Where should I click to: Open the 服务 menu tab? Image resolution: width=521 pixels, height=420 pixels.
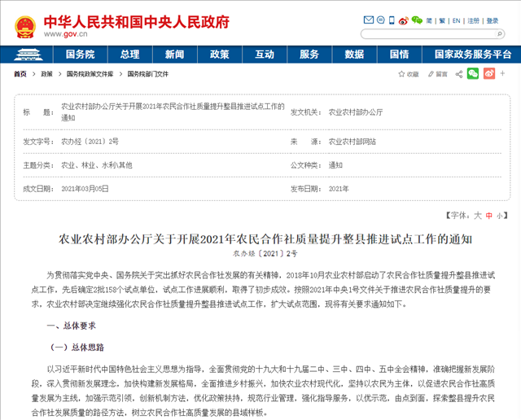(x=309, y=55)
